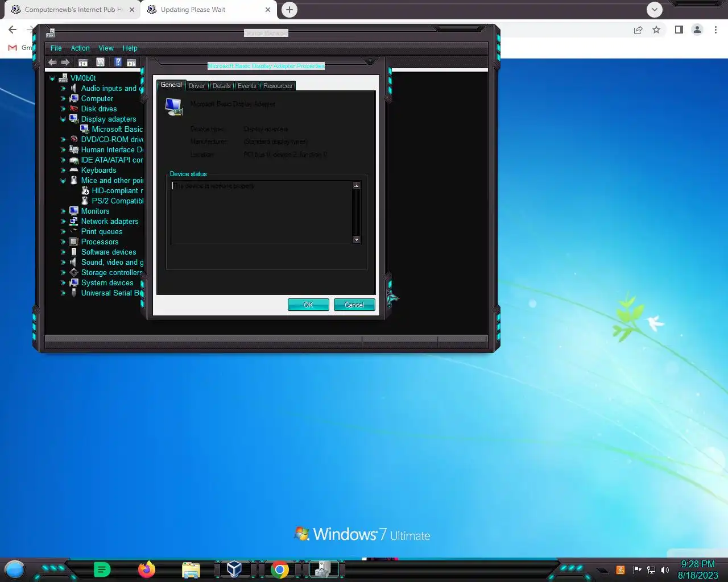Open the Start orb
The width and height of the screenshot is (728, 582).
click(15, 569)
